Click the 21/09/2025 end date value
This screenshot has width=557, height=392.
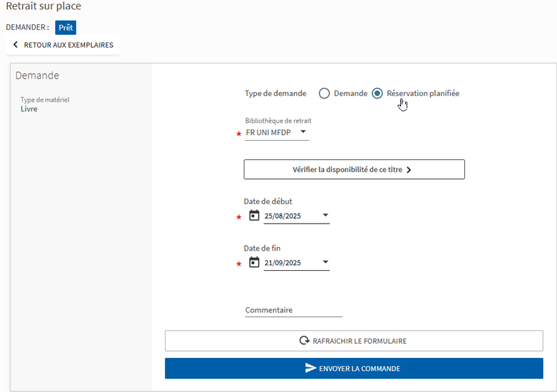(283, 262)
